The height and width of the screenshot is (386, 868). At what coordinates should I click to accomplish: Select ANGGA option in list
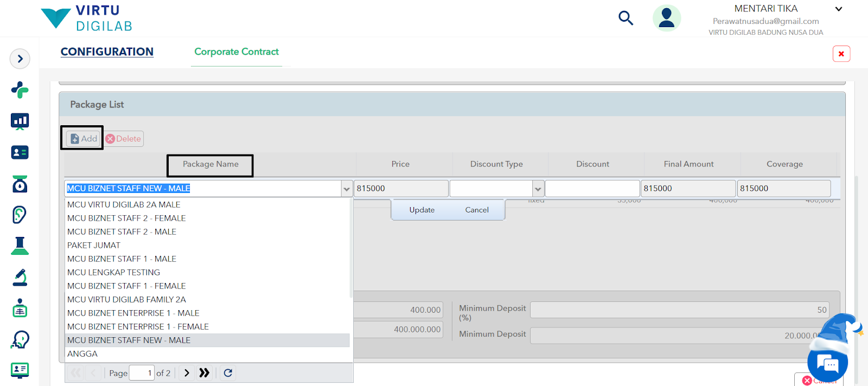point(207,353)
